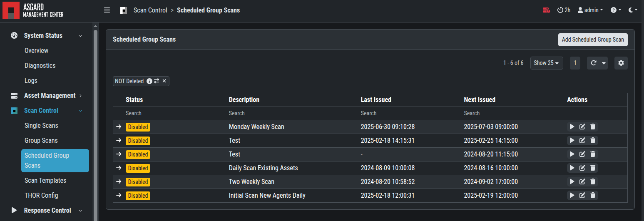Open the session timer 2h icon

pos(564,10)
